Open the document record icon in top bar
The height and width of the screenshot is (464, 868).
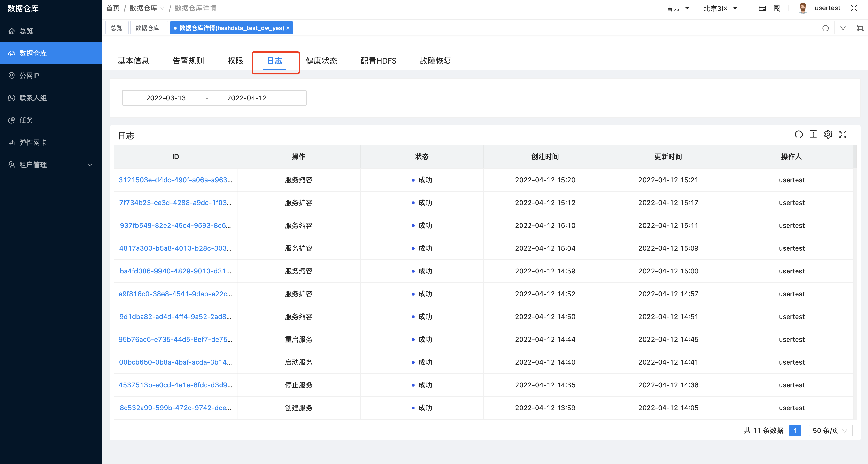coord(777,8)
